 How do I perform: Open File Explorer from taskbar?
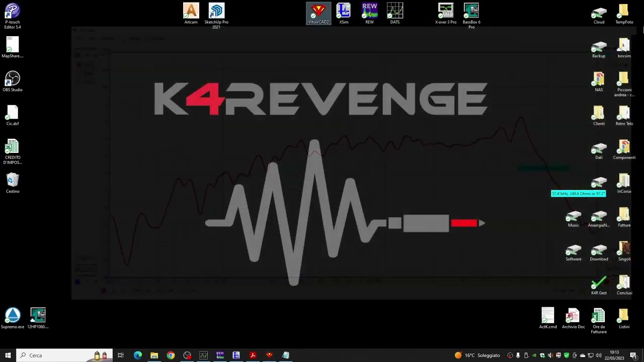point(154,355)
